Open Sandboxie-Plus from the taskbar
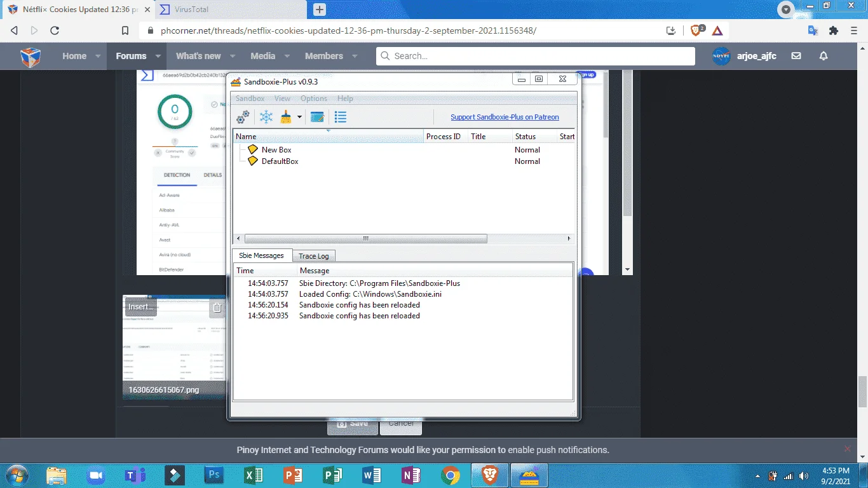868x488 pixels. click(x=529, y=475)
